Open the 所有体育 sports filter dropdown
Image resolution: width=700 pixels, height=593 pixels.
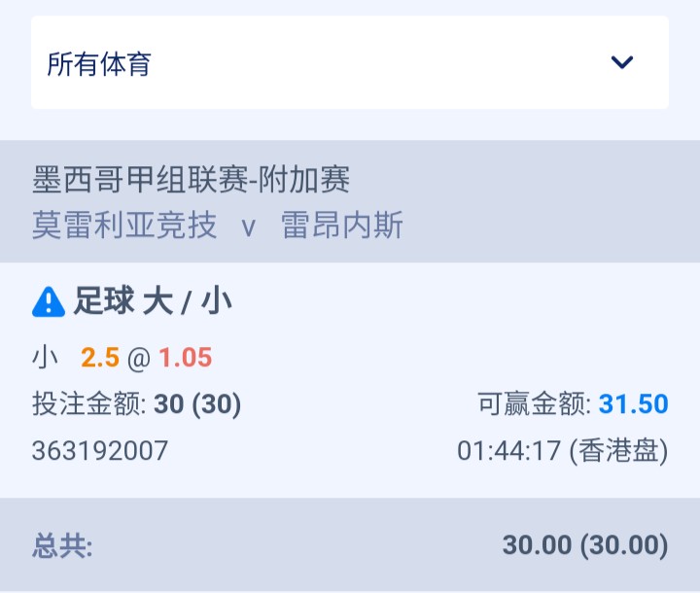350,62
